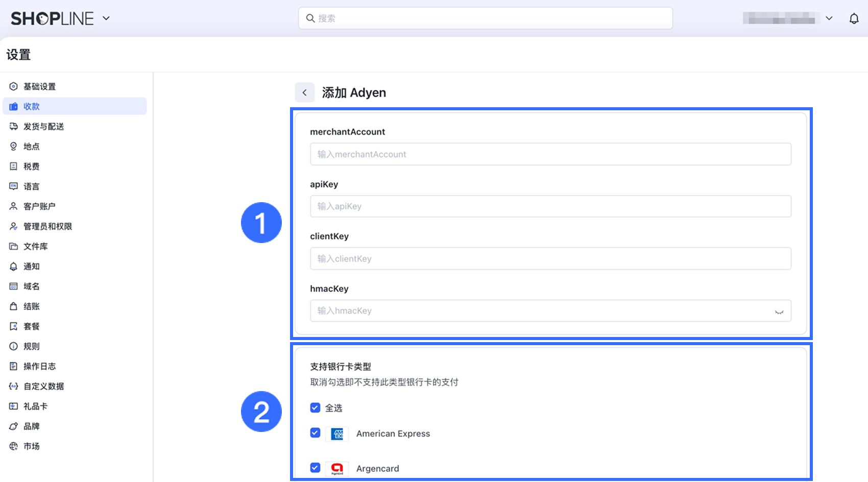The image size is (868, 482).
Task: Click the 规则 info circle icon
Action: pos(14,346)
